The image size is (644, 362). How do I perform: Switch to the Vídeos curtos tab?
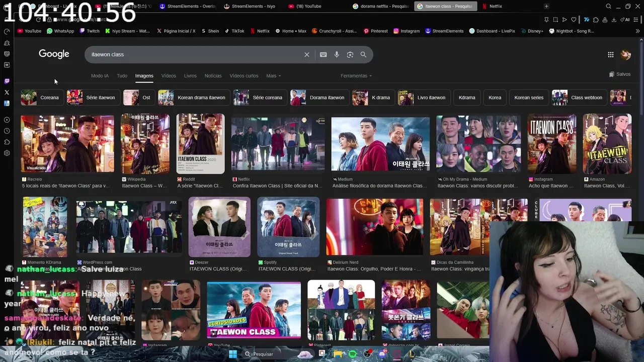(x=244, y=76)
